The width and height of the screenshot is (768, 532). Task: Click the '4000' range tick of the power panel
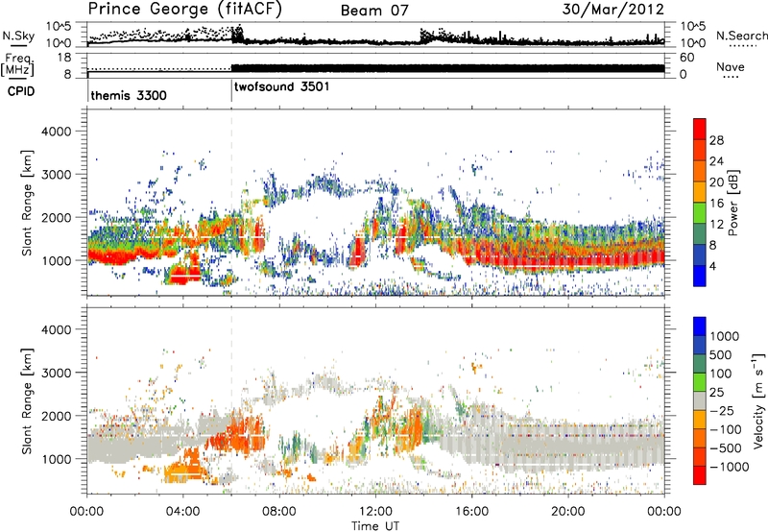tap(57, 132)
